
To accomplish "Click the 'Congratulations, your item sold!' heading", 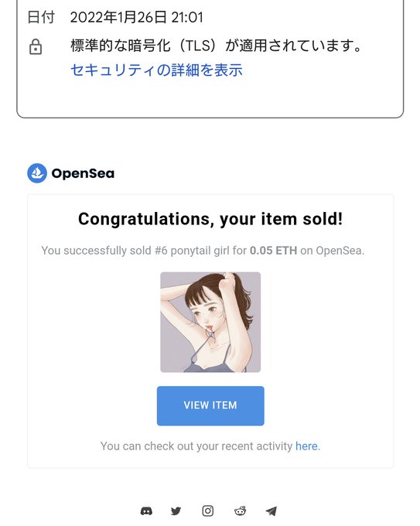I will [x=210, y=219].
